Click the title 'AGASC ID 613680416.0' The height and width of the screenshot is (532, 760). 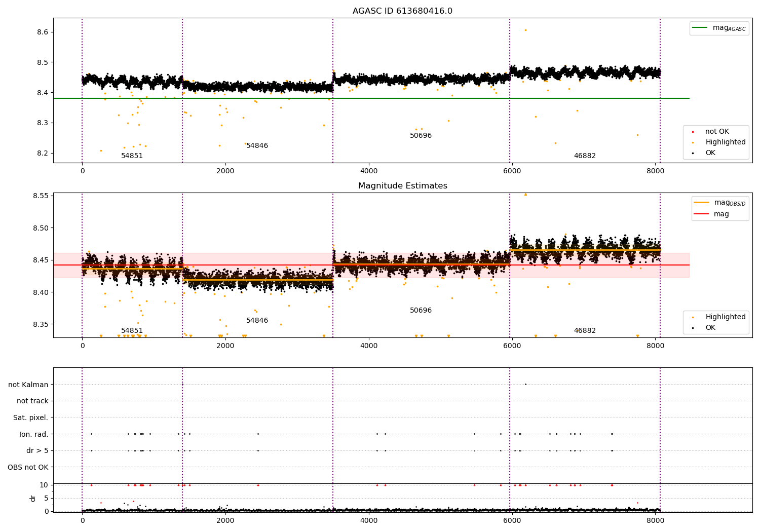click(402, 11)
